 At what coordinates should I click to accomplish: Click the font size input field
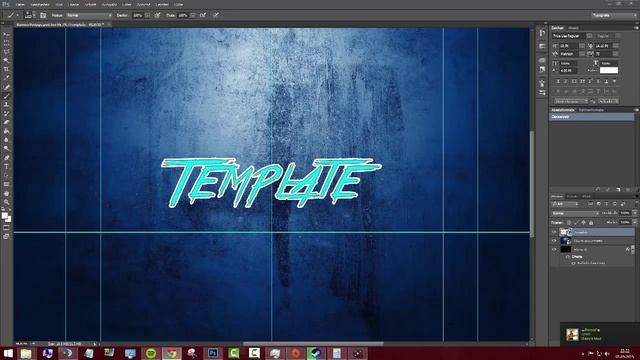[x=569, y=46]
